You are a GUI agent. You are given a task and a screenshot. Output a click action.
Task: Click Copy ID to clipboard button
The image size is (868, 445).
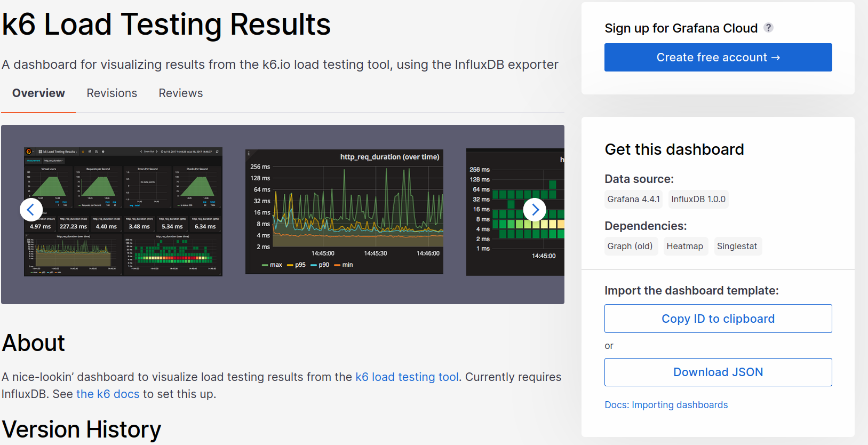pos(718,319)
